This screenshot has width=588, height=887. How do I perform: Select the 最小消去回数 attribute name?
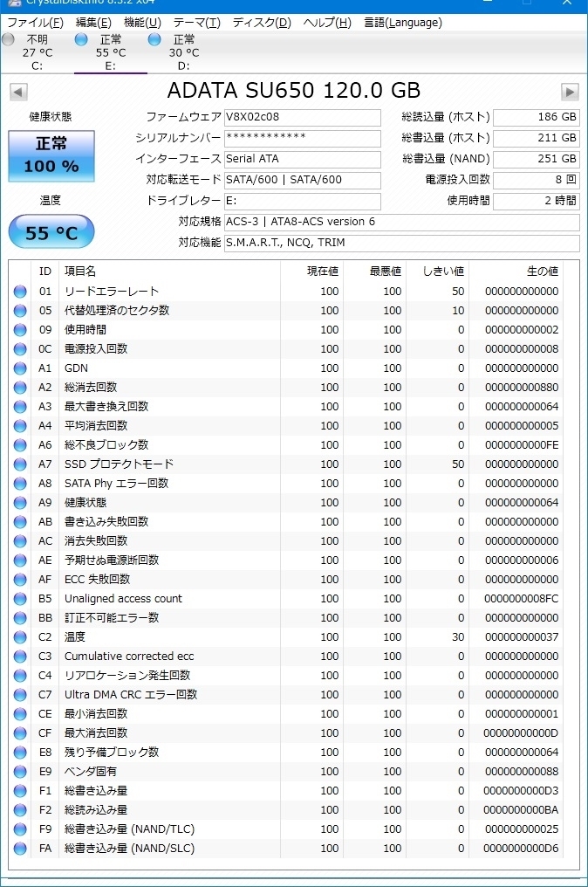(x=96, y=714)
